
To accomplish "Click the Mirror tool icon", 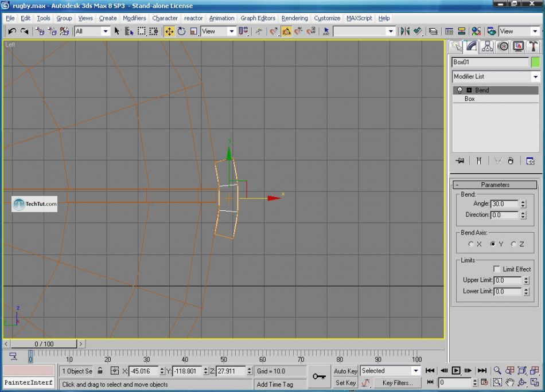I will point(405,32).
